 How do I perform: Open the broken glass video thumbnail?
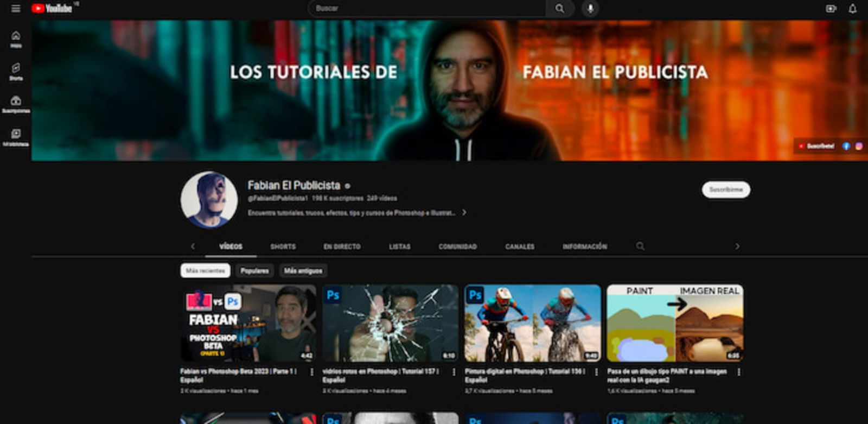(x=390, y=323)
